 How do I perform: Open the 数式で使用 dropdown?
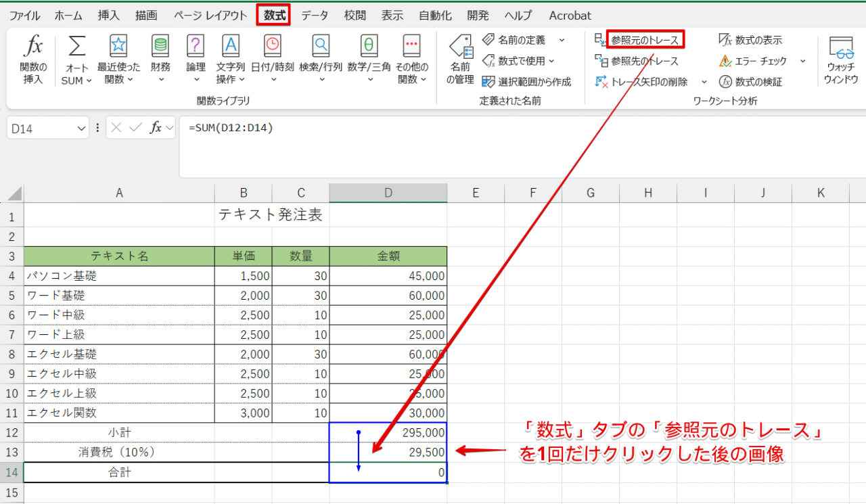pyautogui.click(x=518, y=61)
